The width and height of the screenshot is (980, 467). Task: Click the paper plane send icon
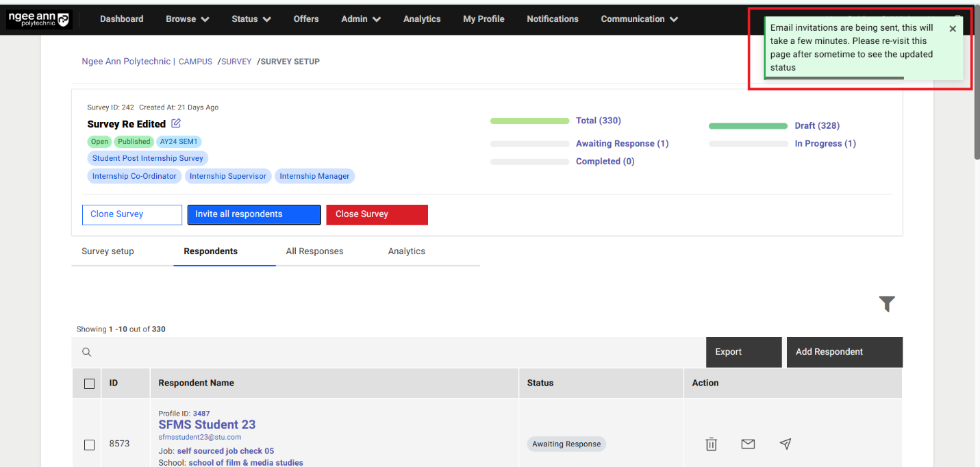click(786, 444)
